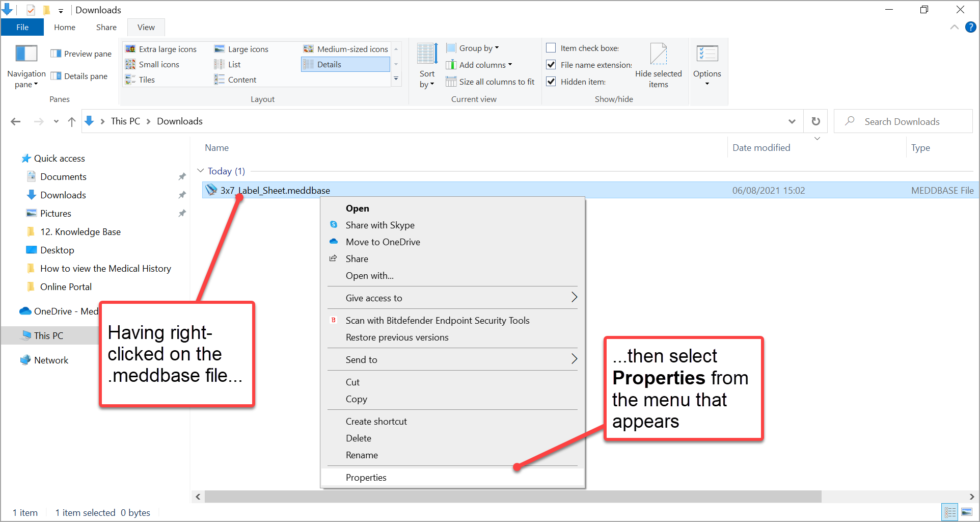Choose Rename in the context menu
The image size is (980, 522).
pos(362,455)
